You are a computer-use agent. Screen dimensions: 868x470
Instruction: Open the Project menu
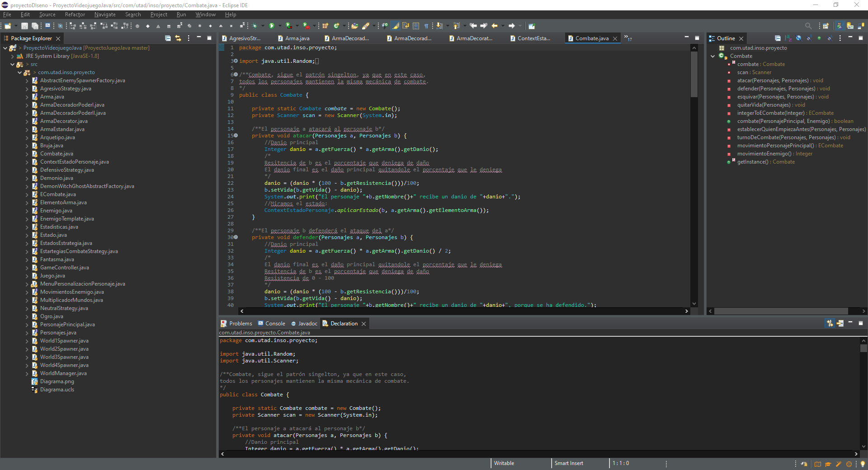click(159, 14)
